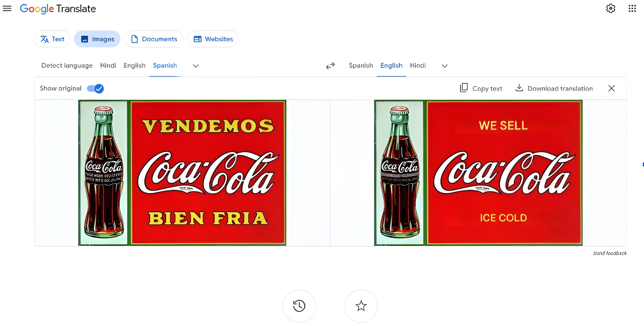Image resolution: width=644 pixels, height=326 pixels.
Task: Click Copy text button
Action: pyautogui.click(x=481, y=88)
